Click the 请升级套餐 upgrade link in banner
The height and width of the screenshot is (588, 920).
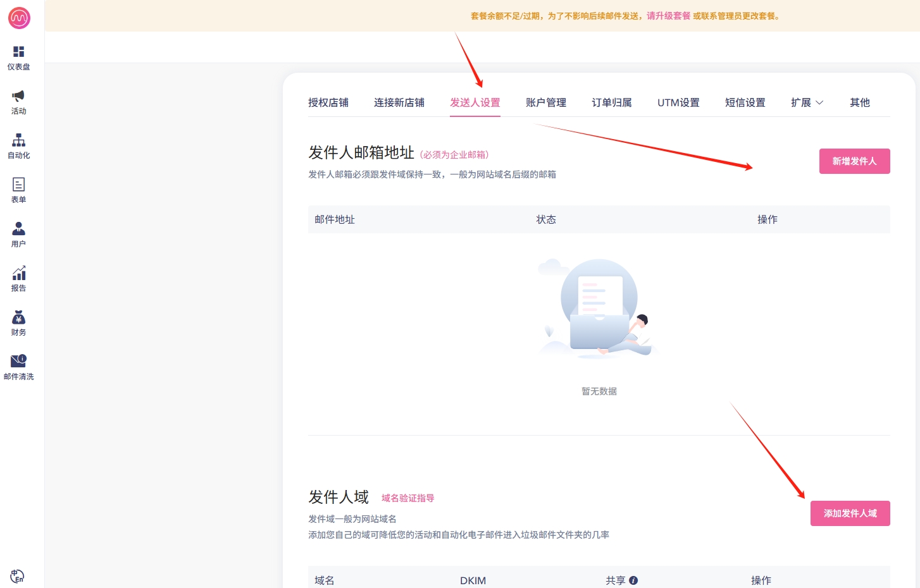click(668, 16)
